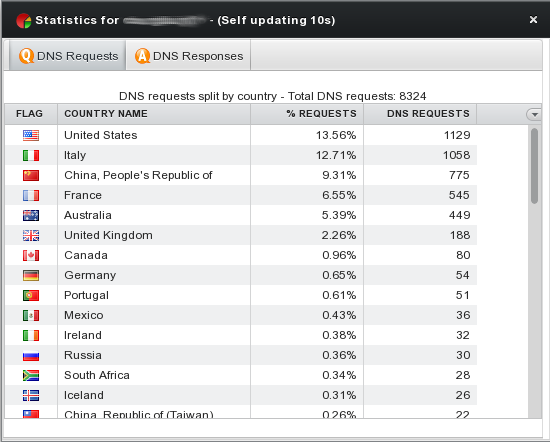
Task: Click the Canada flag icon
Action: [x=31, y=255]
